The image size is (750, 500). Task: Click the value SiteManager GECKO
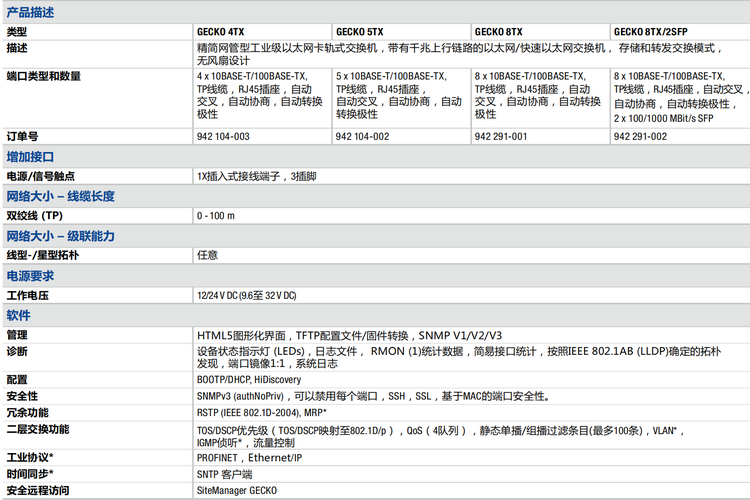pyautogui.click(x=237, y=490)
